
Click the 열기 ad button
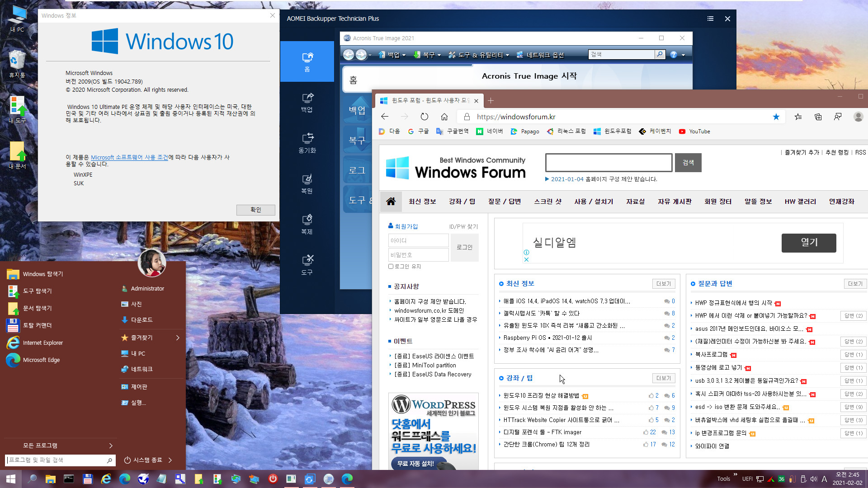(x=809, y=243)
